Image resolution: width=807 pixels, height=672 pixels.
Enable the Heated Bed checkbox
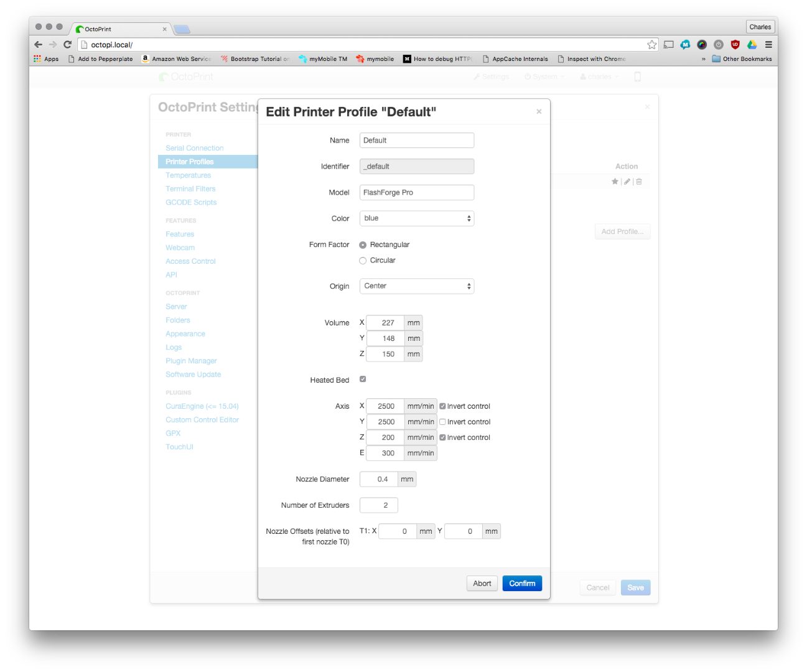[x=363, y=378]
